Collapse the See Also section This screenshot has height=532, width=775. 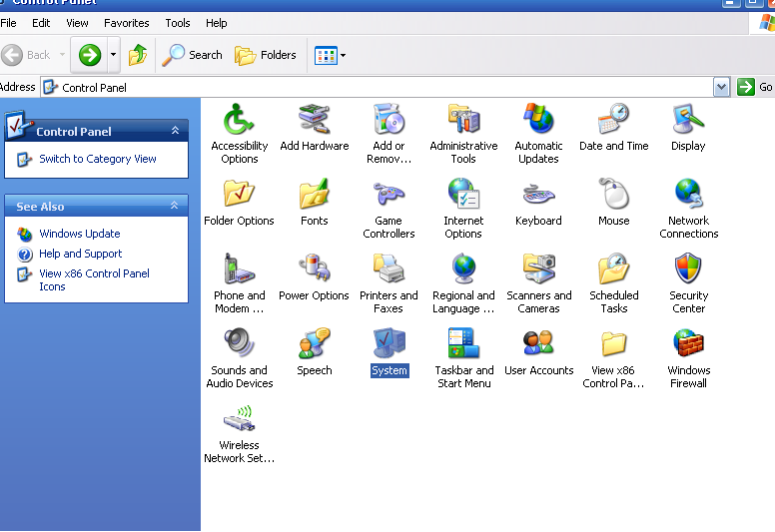click(175, 206)
